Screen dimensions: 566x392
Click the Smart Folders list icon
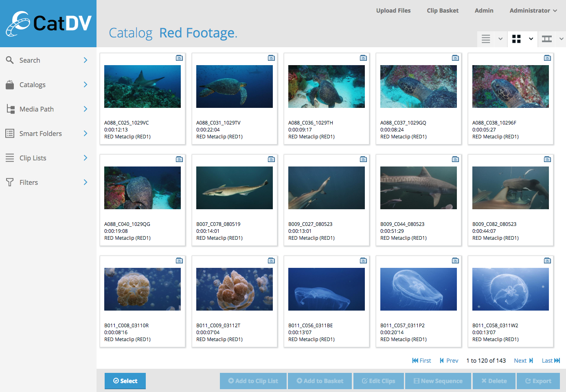point(10,134)
